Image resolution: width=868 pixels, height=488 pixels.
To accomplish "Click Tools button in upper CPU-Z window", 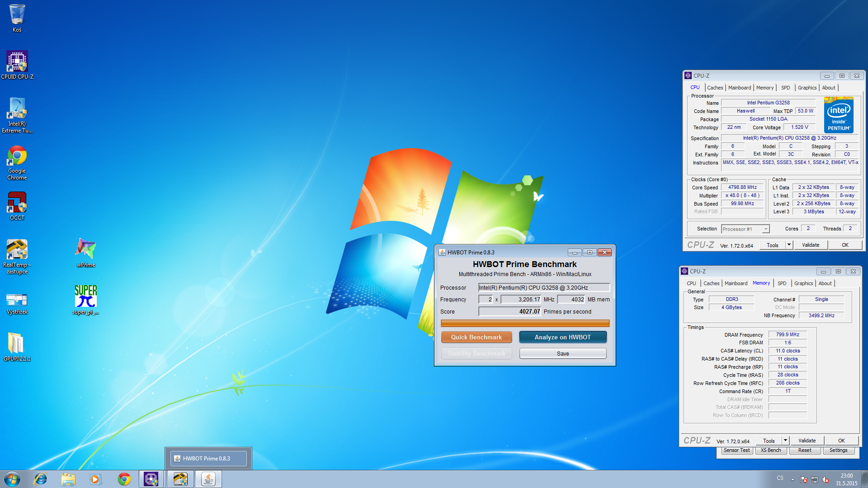I will pyautogui.click(x=773, y=245).
